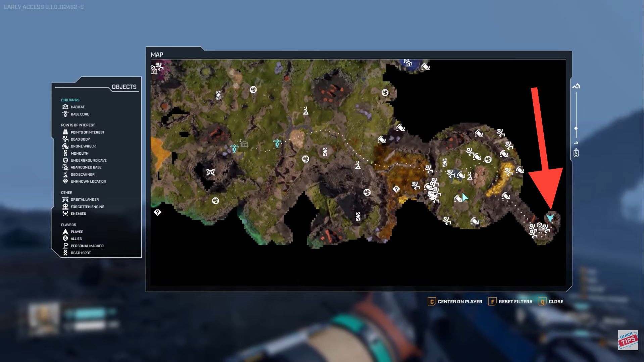The image size is (644, 362).
Task: Click the Quick Tips logo in the corner
Action: [x=628, y=340]
